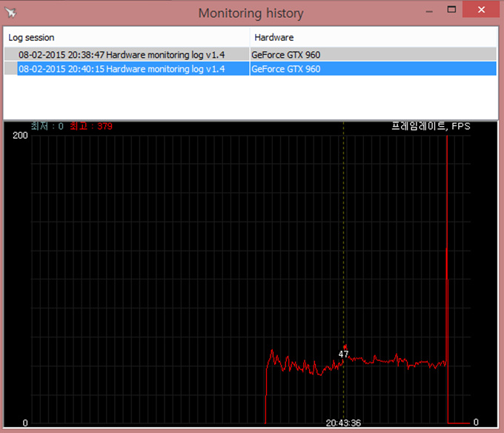Click the 프레임레이트, FPS graph title
This screenshot has width=504, height=433.
coord(431,127)
